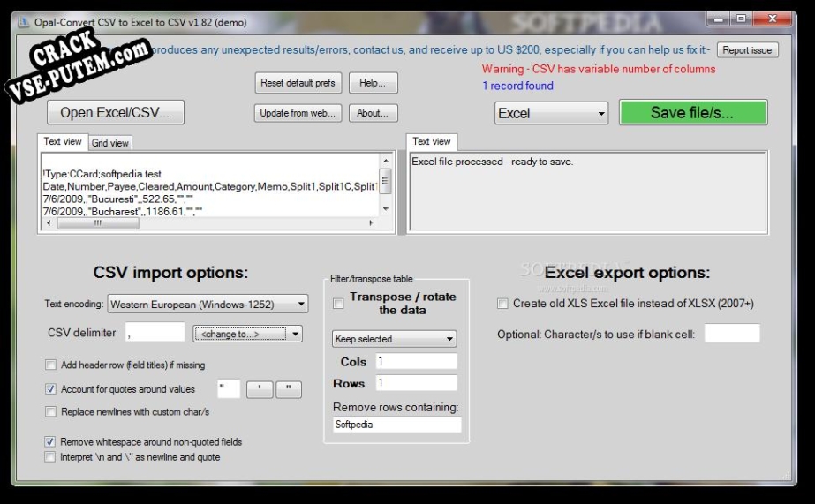Image resolution: width=815 pixels, height=504 pixels.
Task: Click Update from web... button
Action: point(298,113)
